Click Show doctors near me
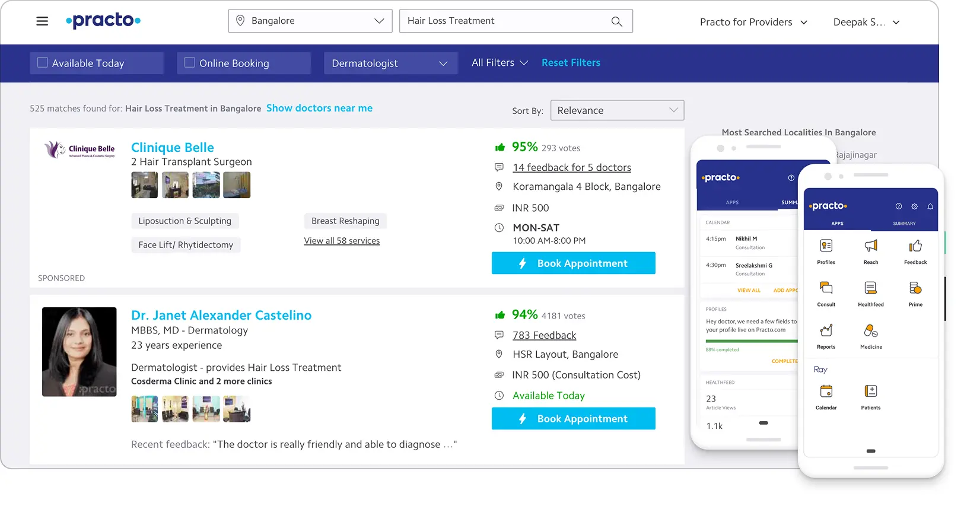This screenshot has width=980, height=522. [x=319, y=108]
